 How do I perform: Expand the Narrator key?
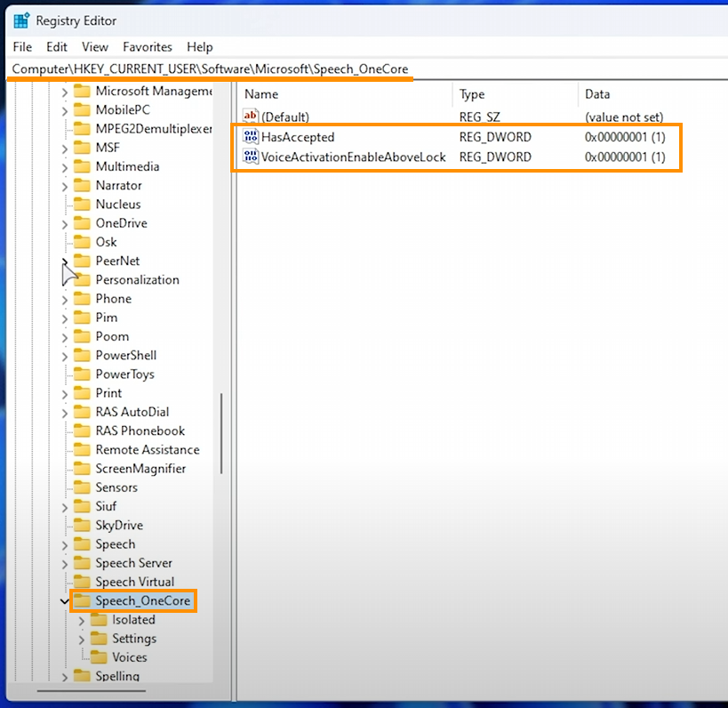[65, 186]
